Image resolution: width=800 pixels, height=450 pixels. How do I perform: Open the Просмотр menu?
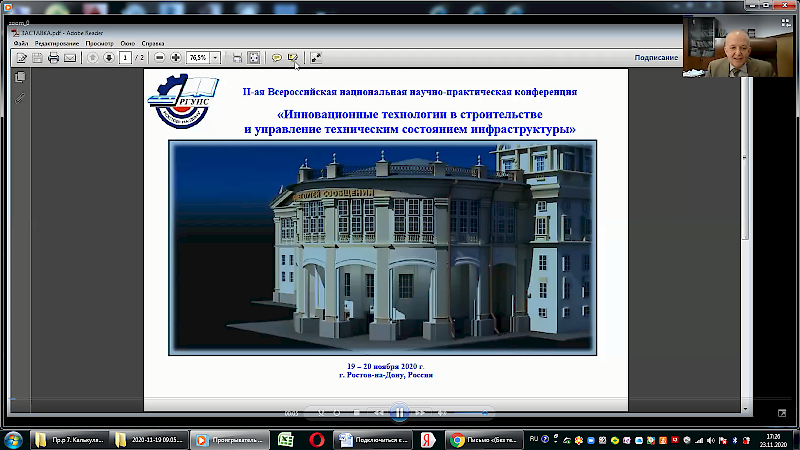[99, 44]
